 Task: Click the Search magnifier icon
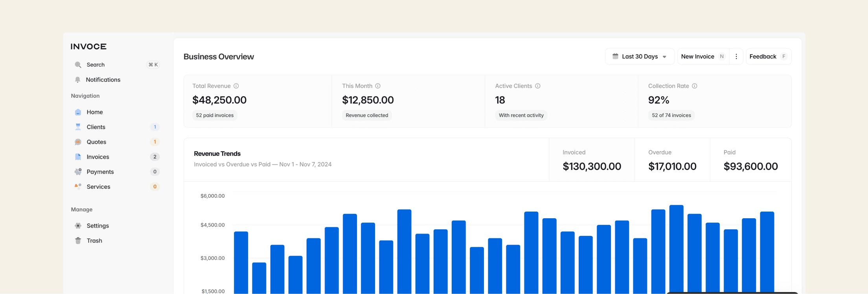coord(78,65)
